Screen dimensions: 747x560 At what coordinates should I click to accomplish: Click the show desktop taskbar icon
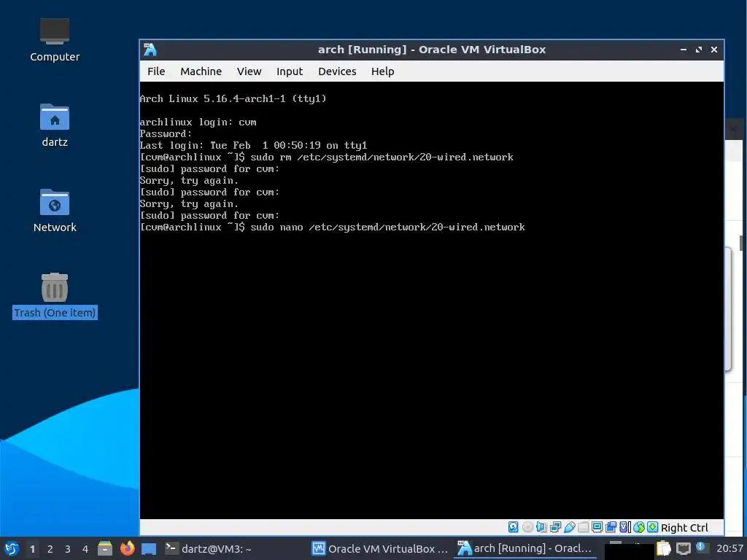click(x=149, y=549)
